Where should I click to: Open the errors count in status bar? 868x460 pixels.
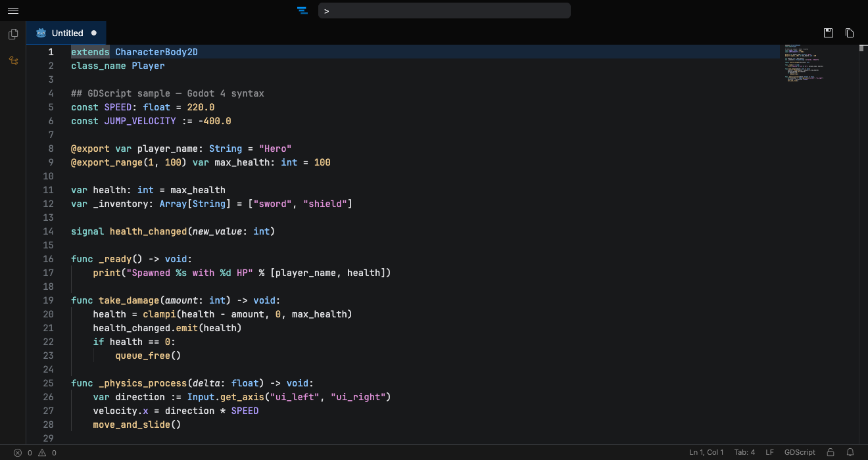click(x=22, y=452)
